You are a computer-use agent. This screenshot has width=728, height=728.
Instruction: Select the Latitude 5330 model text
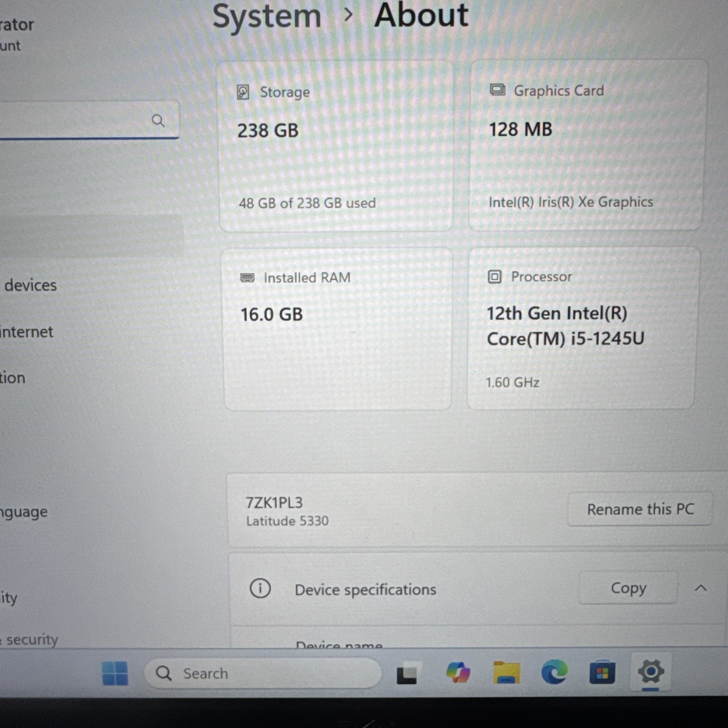coord(287,521)
